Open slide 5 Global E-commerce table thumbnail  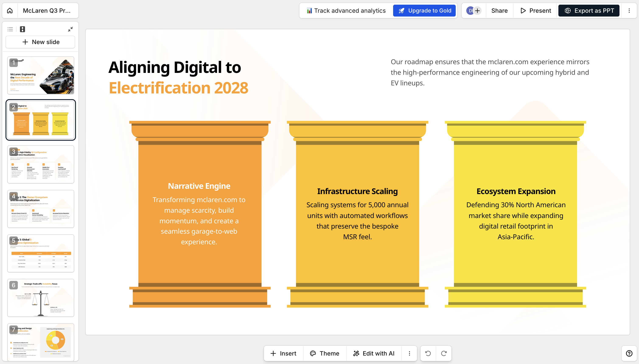[41, 253]
